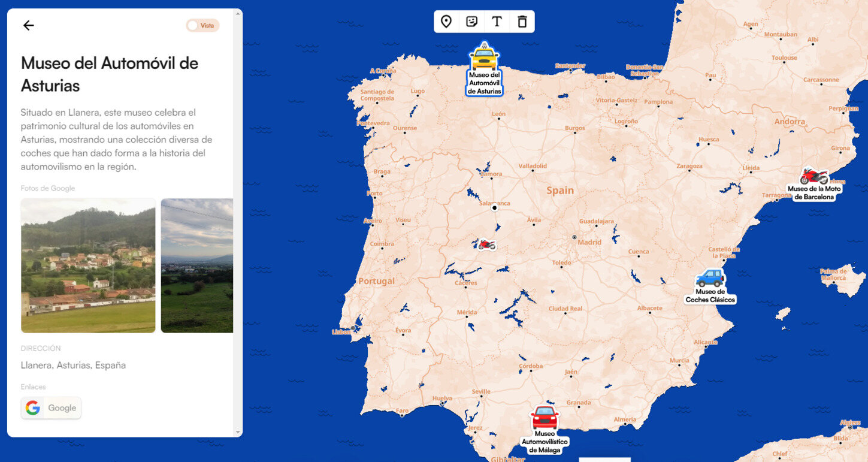The image size is (868, 462).
Task: Select the text tool in toolbar
Action: tap(497, 22)
